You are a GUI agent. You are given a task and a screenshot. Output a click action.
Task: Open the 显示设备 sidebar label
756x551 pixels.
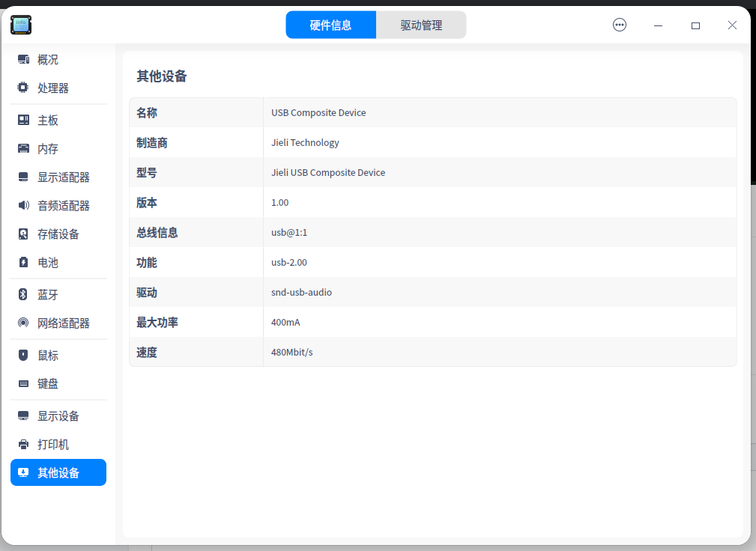click(58, 416)
